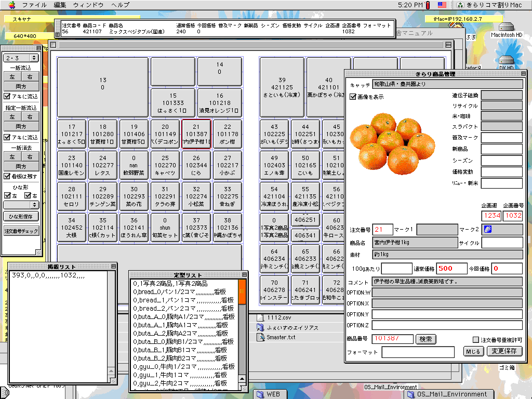Screen dimensions: 532x399
Task: Open the ヘルプ menu
Action: click(120, 5)
